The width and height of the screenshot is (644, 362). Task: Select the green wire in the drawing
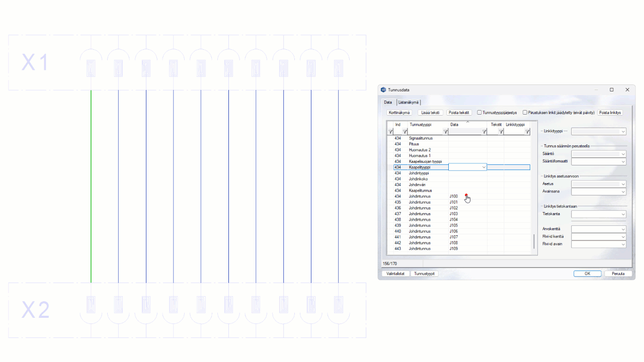click(91, 187)
